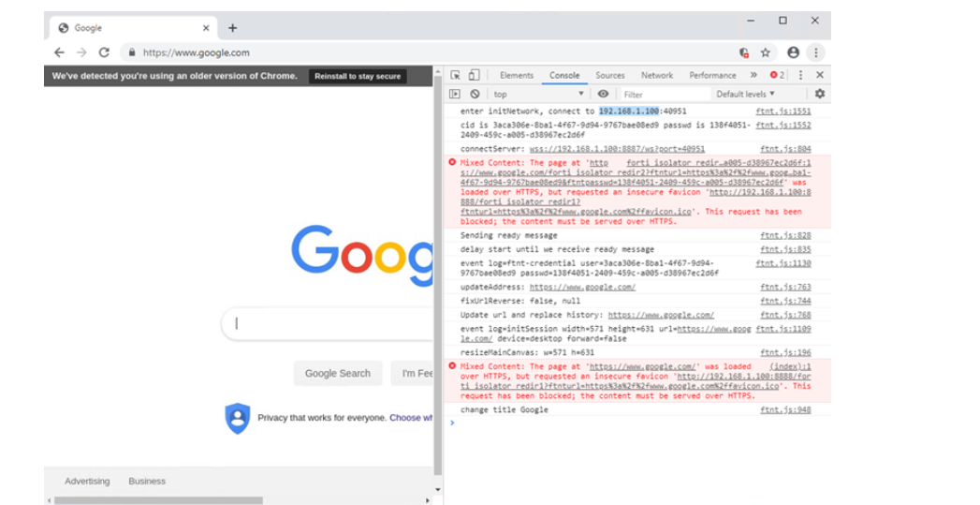Show the console sidebar icon
Viewport: 980px width, 505px height.
(455, 94)
